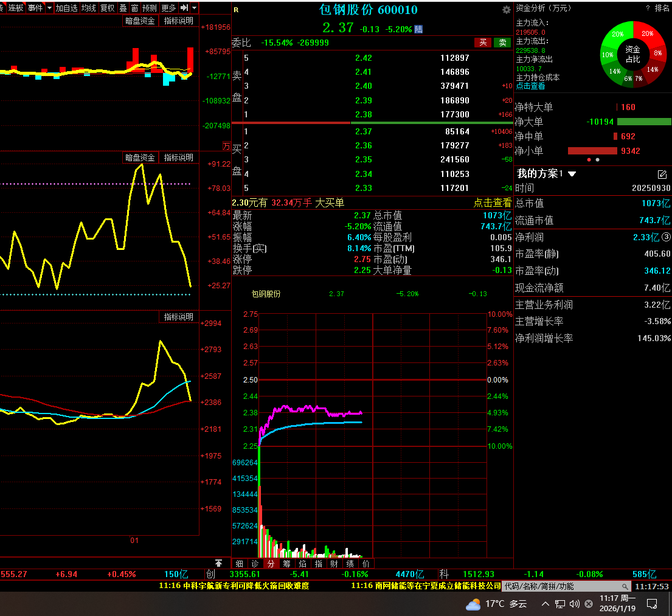Open the edit icon for 我的方案1
The width and height of the screenshot is (672, 616).
[662, 174]
